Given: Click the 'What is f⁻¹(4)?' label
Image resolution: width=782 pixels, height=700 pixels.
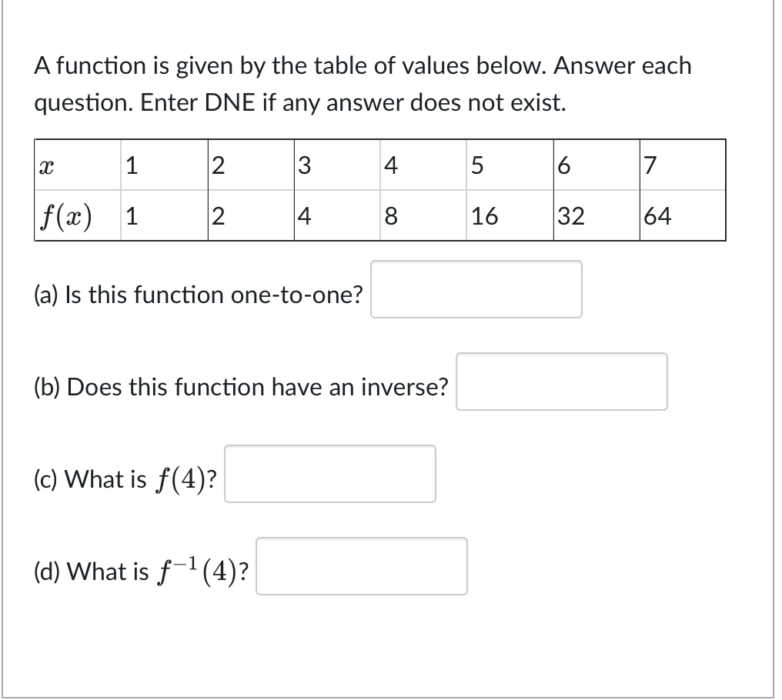Looking at the screenshot, I should click(x=142, y=571).
